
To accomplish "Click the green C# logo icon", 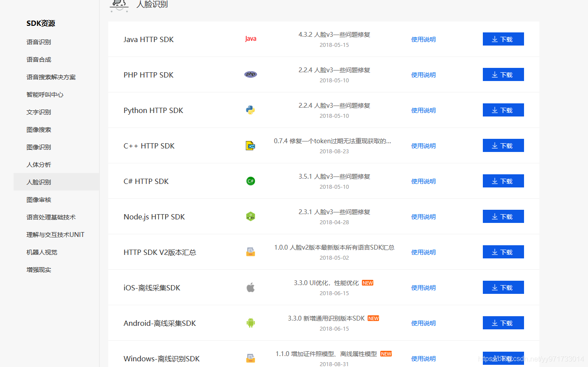I will (x=250, y=181).
